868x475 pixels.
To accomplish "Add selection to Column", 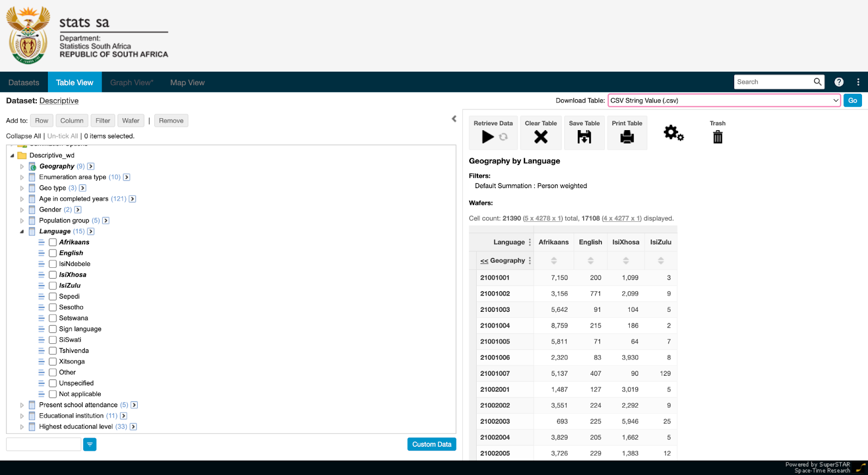I will tap(72, 120).
